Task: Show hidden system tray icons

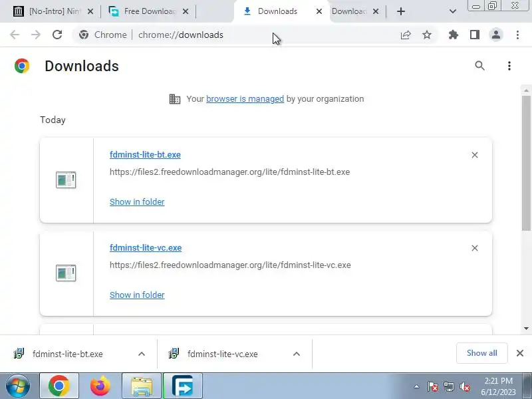Action: (416, 386)
